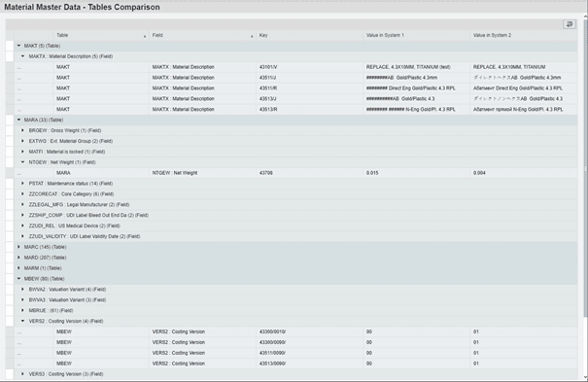The image size is (588, 382).
Task: Collapse the MBEW (80) table node
Action: point(18,279)
